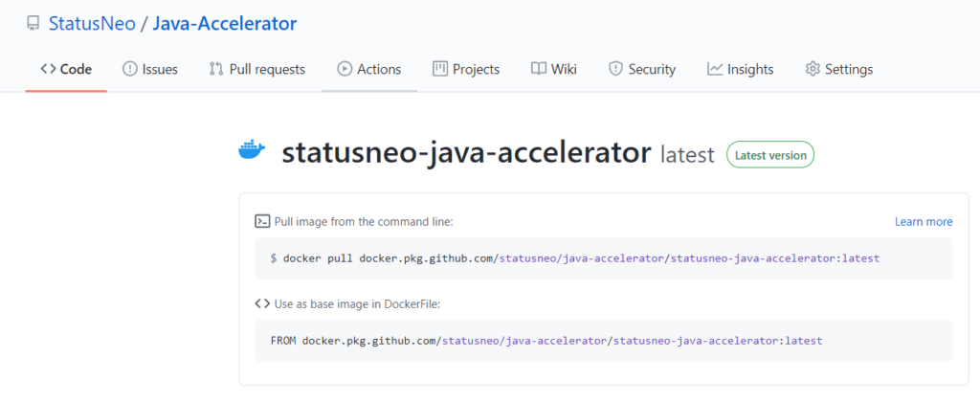
Task: Click the Issues tab circle icon
Action: tap(130, 69)
